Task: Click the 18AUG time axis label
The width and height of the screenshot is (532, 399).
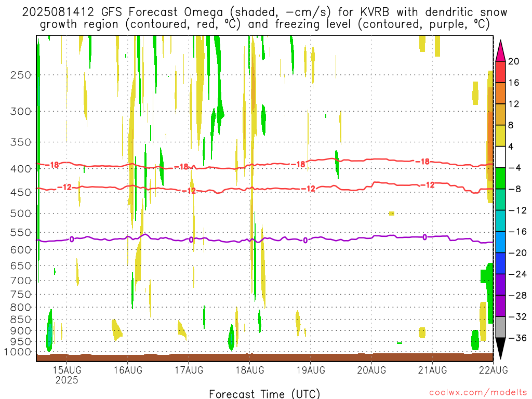Action: pyautogui.click(x=250, y=370)
